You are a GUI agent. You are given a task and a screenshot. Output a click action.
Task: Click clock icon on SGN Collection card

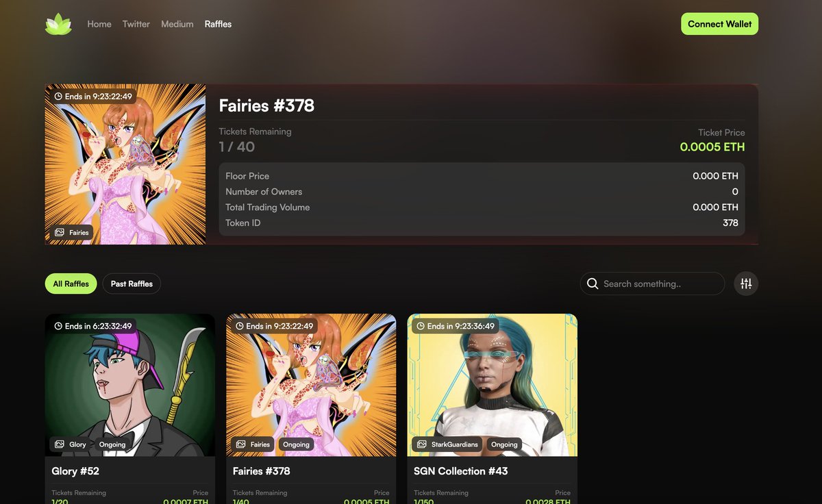421,326
